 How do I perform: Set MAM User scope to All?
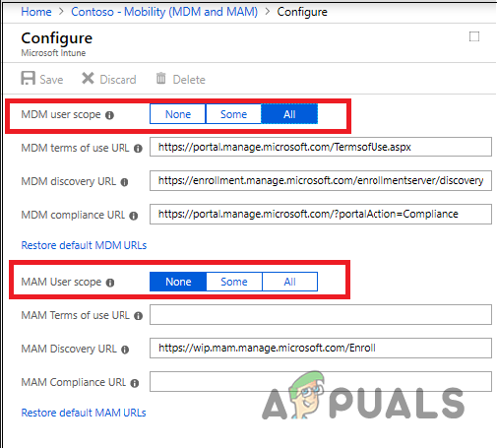[290, 282]
